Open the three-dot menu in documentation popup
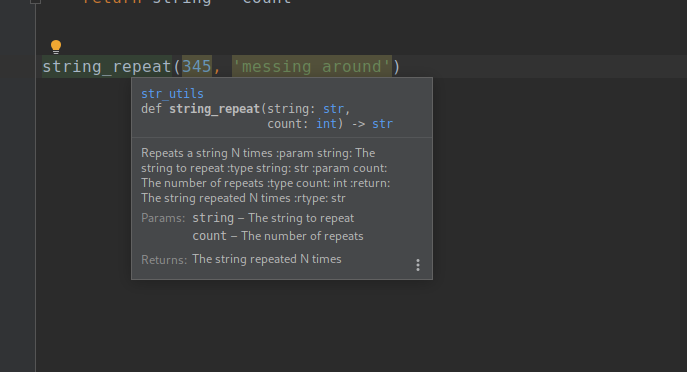 pos(418,265)
